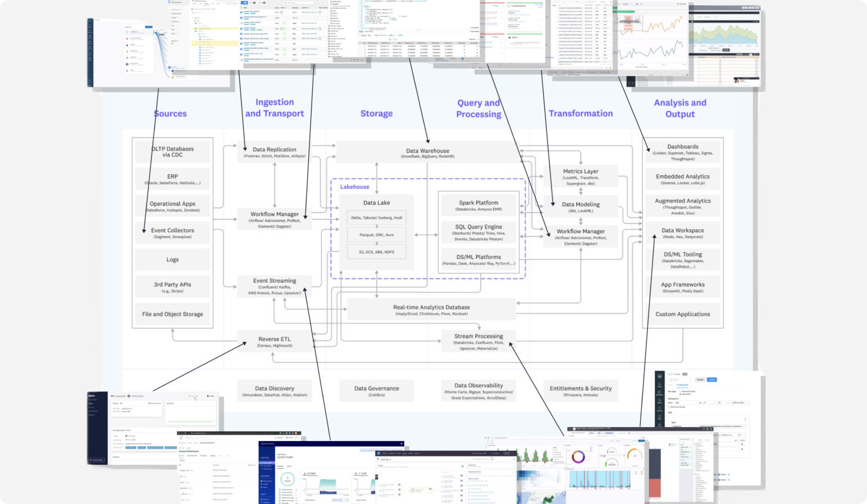The image size is (867, 504).
Task: Click the Workflow Manager box under Transformation
Action: 581,237
